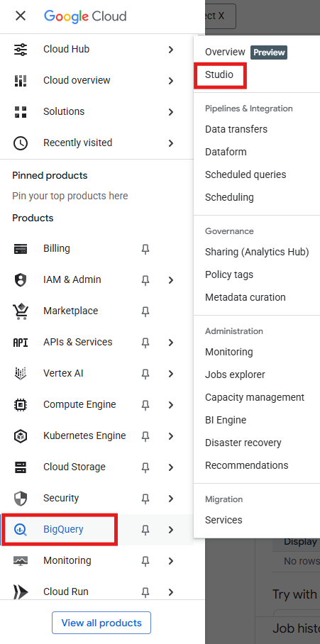Click the Recently visited clock icon
320x644 pixels.
[x=20, y=143]
